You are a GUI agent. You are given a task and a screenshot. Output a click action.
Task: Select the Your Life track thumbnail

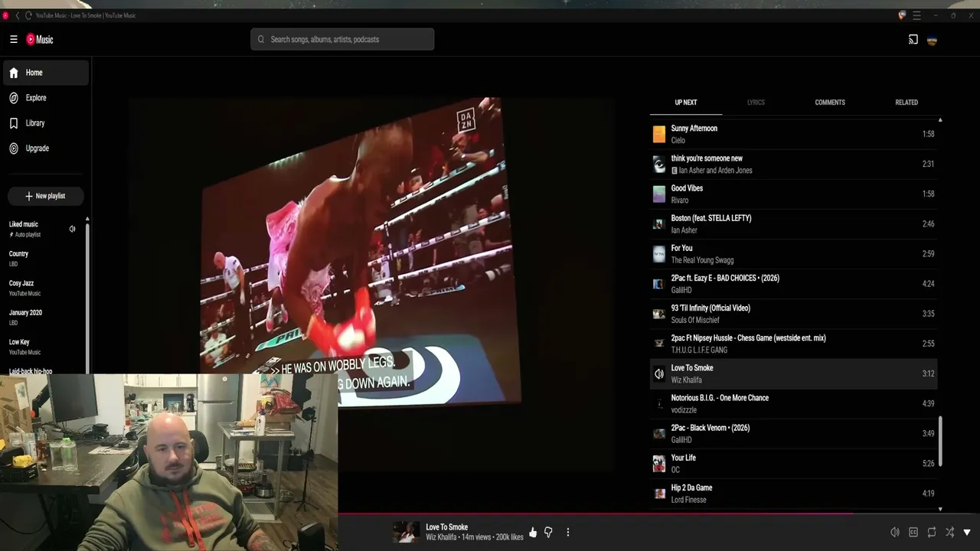coord(658,463)
